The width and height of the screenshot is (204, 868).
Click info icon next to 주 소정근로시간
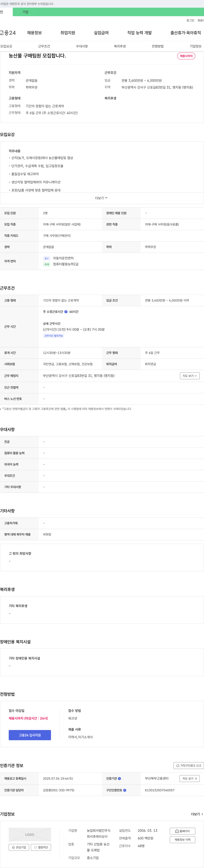click(x=66, y=312)
